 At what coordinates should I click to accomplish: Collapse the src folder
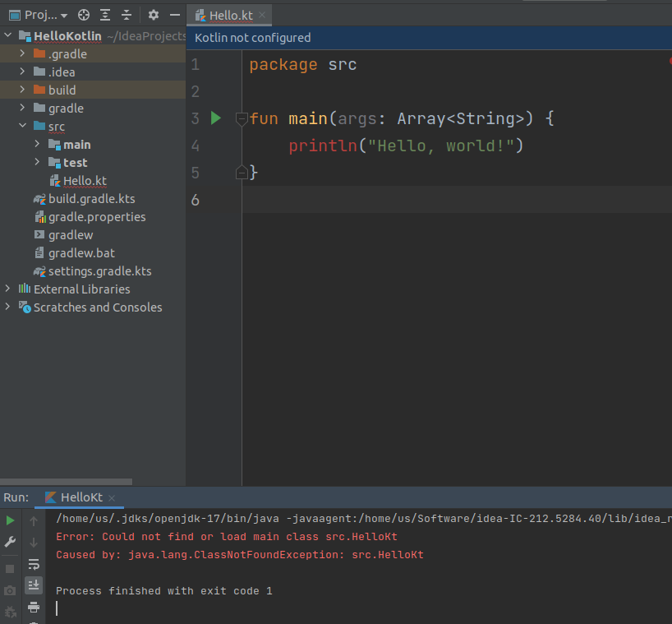pyautogui.click(x=23, y=126)
